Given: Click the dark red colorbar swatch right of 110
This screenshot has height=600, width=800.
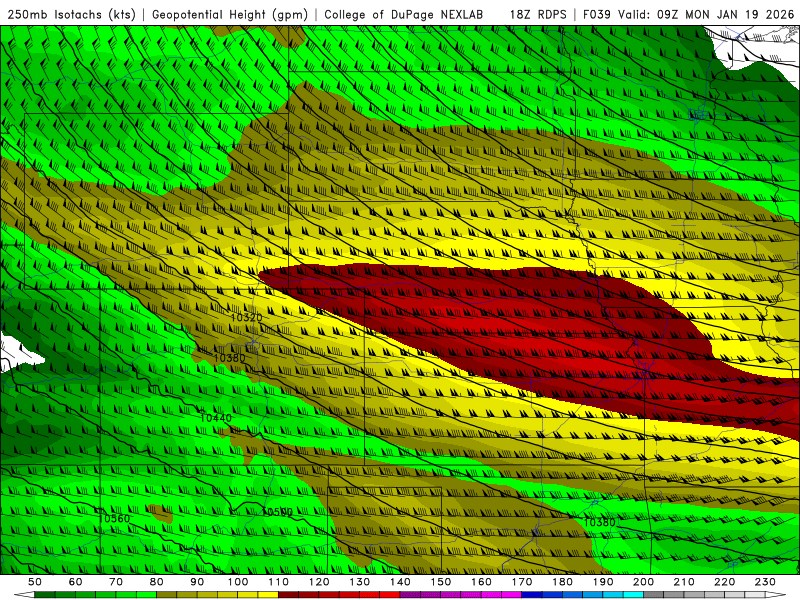Looking at the screenshot, I should 289,595.
